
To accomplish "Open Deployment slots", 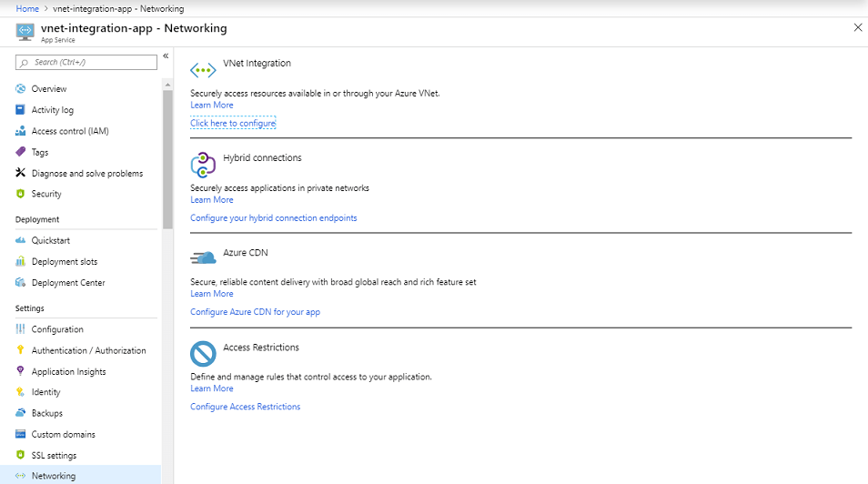I will (65, 261).
